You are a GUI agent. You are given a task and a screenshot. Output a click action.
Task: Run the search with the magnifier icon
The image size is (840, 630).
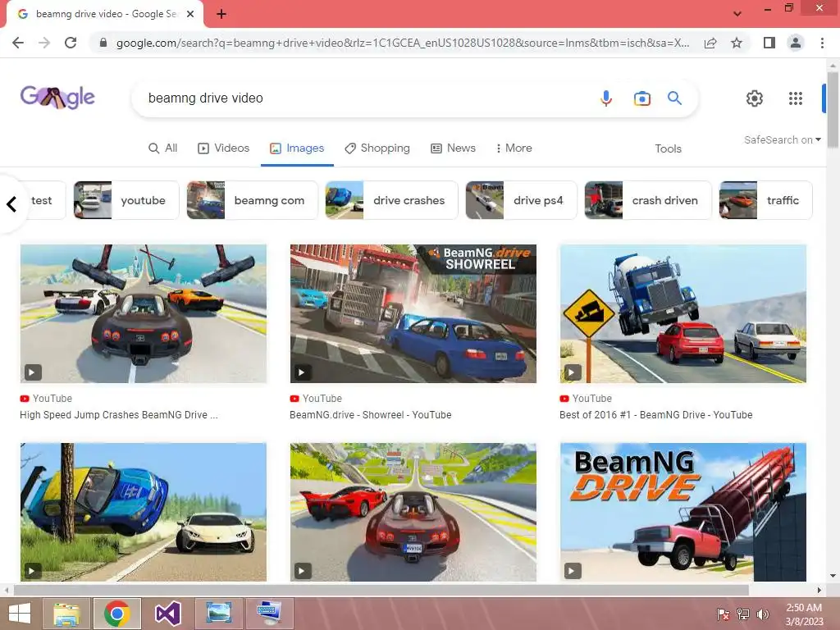674,98
